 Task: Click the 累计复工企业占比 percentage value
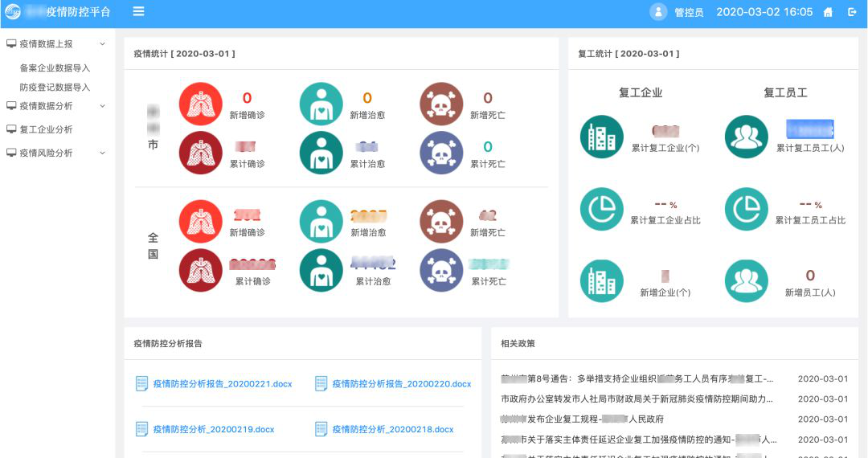click(x=666, y=205)
